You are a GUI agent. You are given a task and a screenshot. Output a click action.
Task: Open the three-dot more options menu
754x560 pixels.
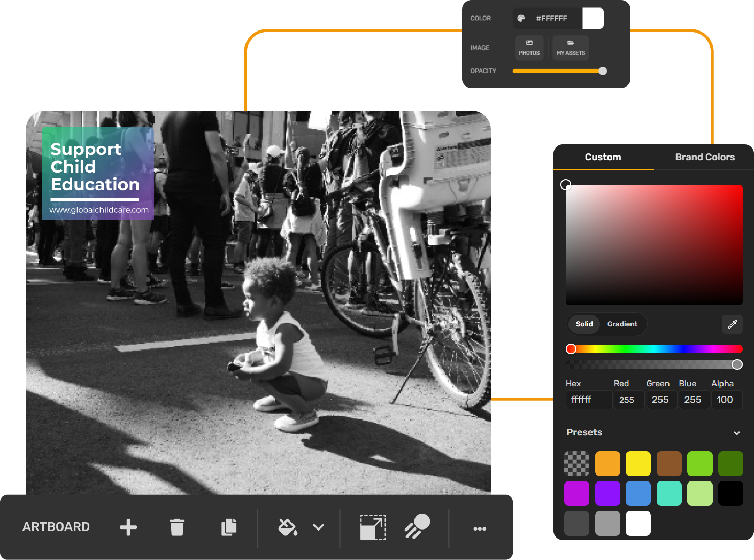[480, 528]
